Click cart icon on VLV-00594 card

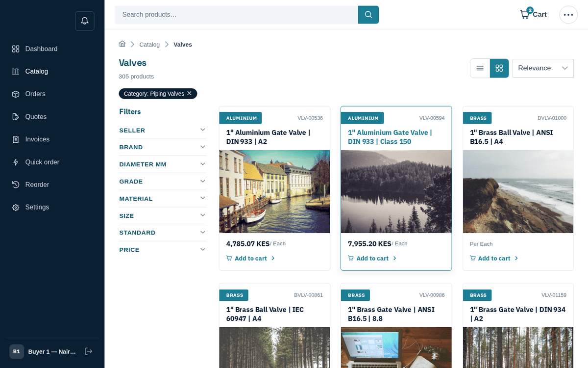click(x=351, y=258)
